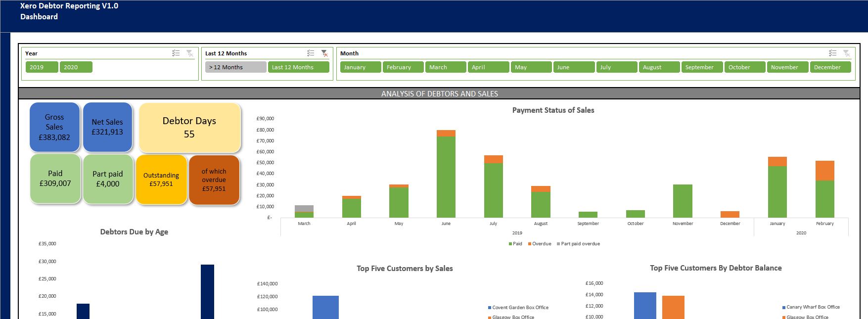Click the 'Top Five Customers by Sales' chart title
Viewport: 868px width, 319px height.
coord(405,269)
